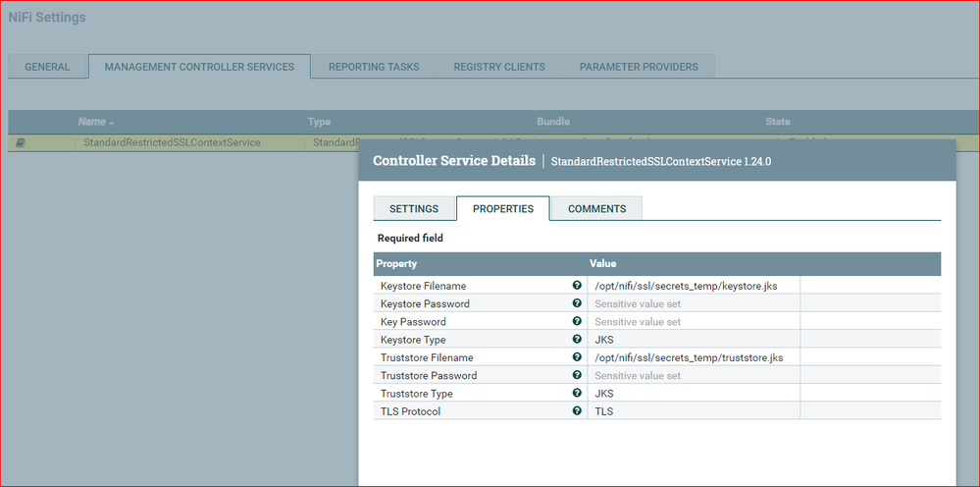The height and width of the screenshot is (487, 980).
Task: Click the Property column header
Action: (x=396, y=264)
